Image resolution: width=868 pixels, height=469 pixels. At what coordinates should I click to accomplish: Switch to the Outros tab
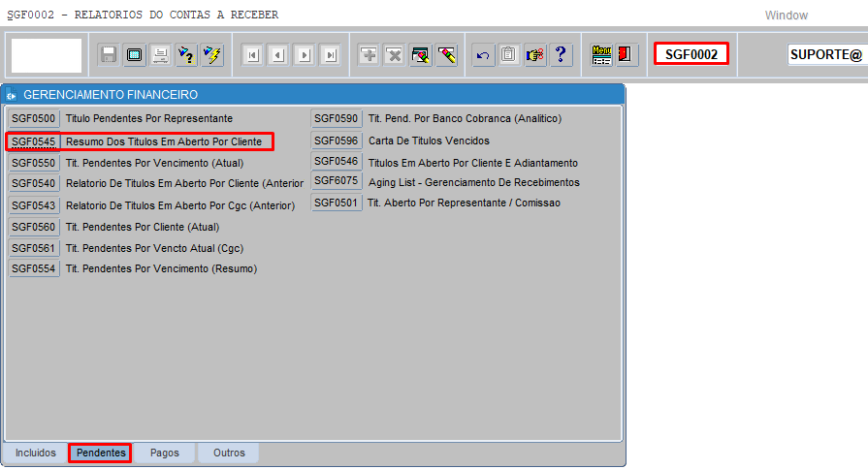229,453
